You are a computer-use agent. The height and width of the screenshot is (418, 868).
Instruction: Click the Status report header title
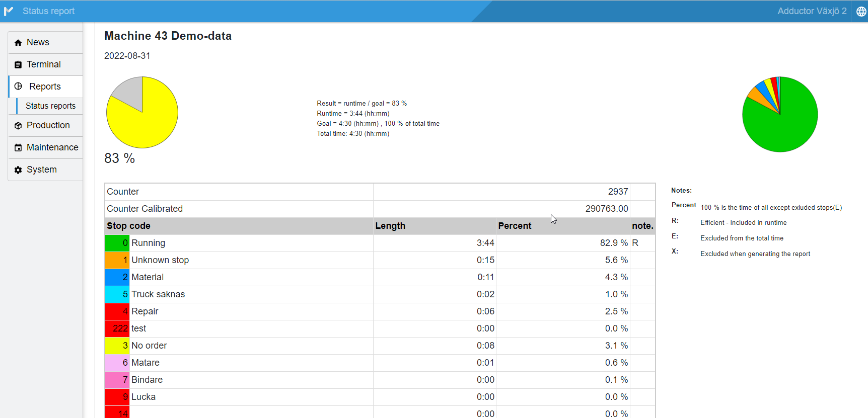pos(48,11)
